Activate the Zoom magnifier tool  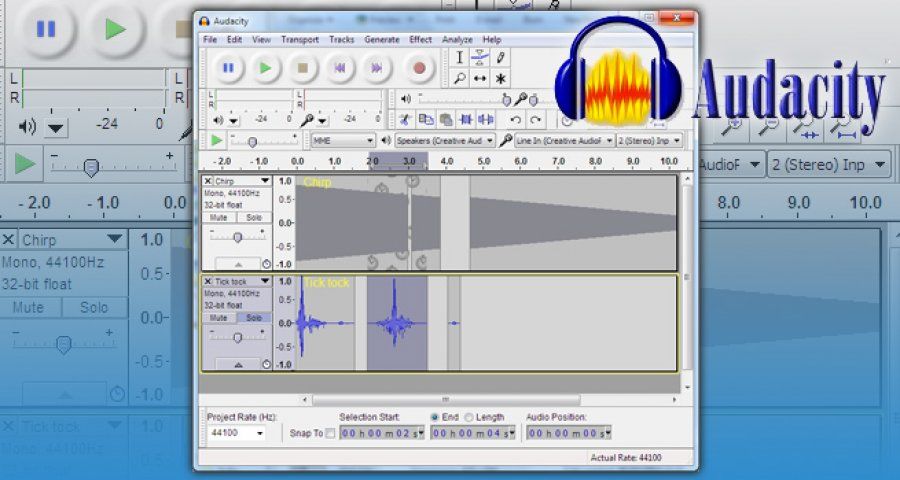click(459, 78)
